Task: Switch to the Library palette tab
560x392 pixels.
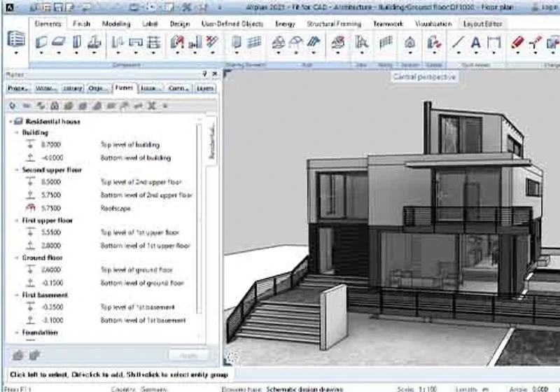Action: [73, 88]
